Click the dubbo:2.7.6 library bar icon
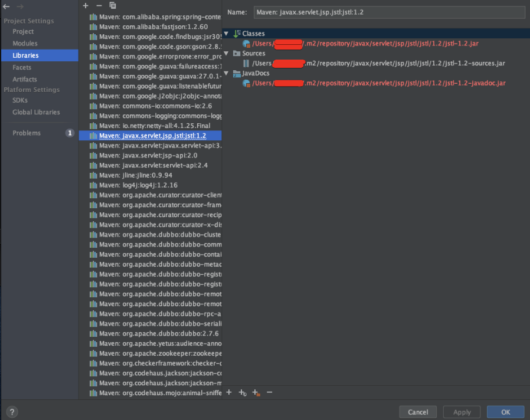Screen dimensions: 530x420 93,333
